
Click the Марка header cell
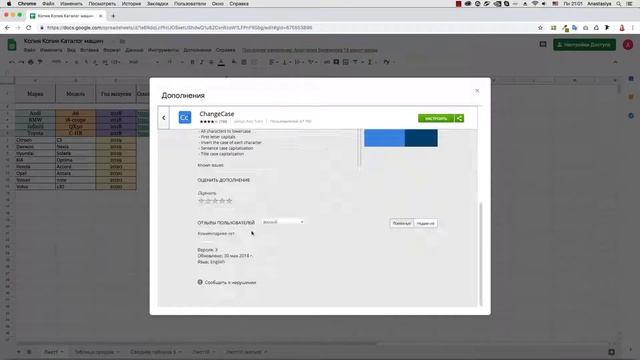coord(35,94)
